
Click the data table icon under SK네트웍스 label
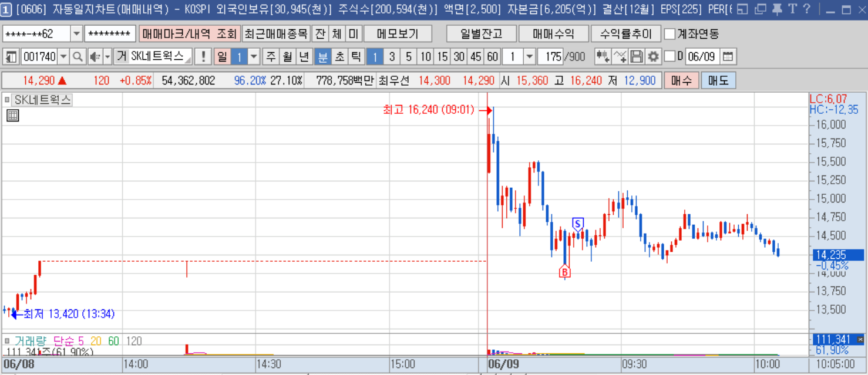(12, 116)
